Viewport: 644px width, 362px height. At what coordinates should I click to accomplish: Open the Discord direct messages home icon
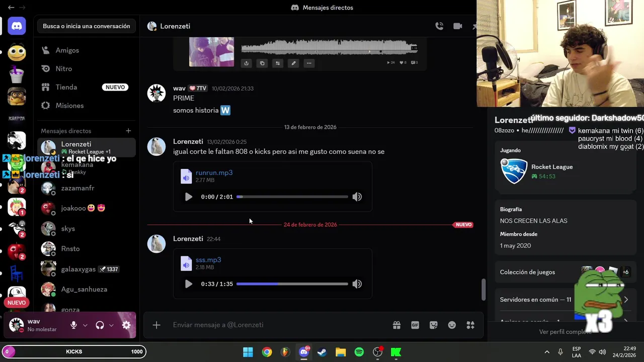[x=17, y=26]
